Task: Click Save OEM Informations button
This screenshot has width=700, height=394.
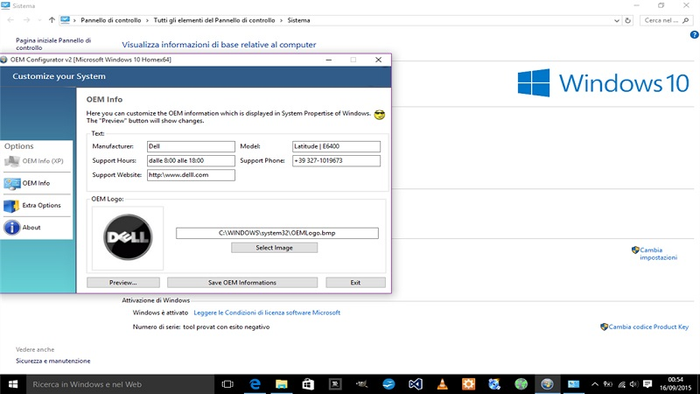Action: 242,282
